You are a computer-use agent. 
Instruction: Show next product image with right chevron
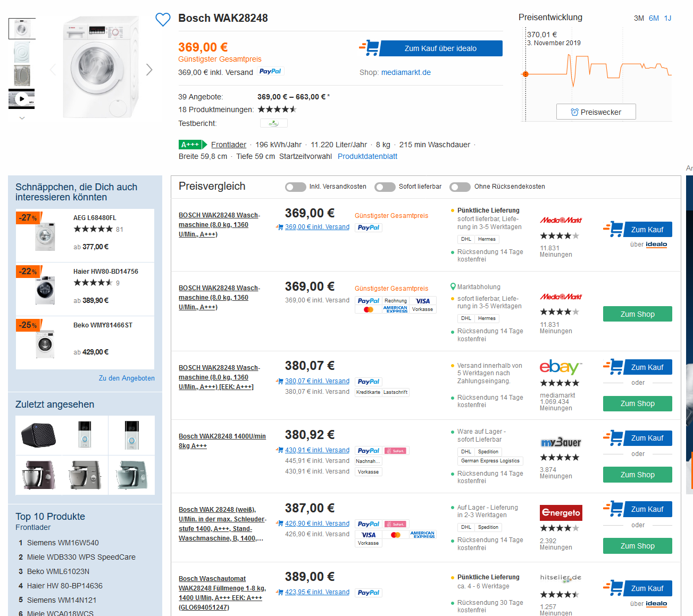point(149,70)
